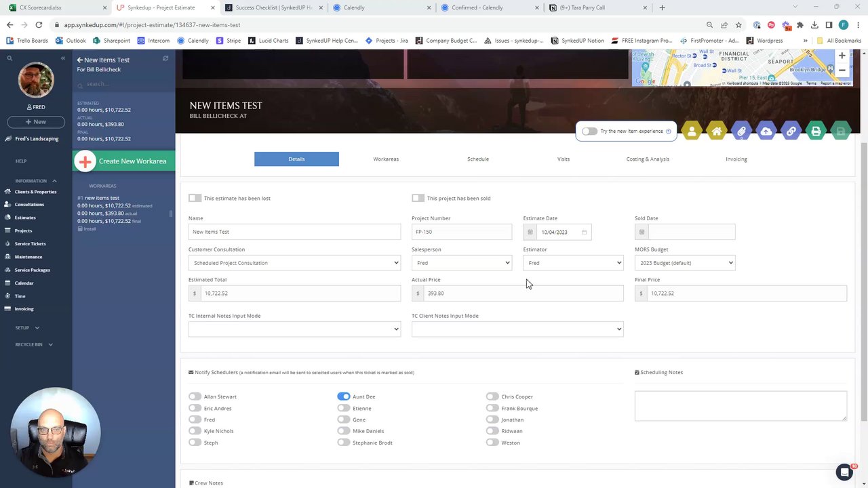Screen dimensions: 868x488
Task: Enable notification for Stephanie Brodt
Action: click(x=344, y=443)
